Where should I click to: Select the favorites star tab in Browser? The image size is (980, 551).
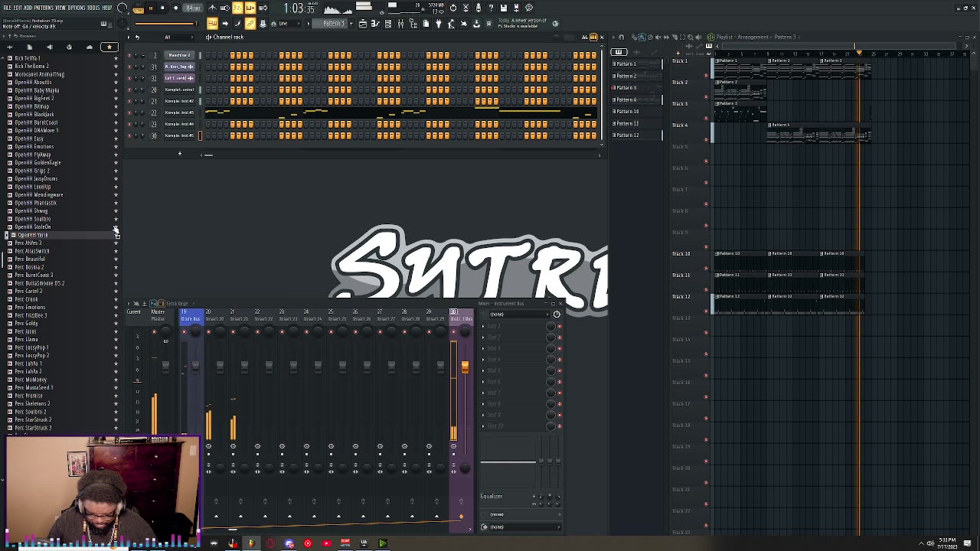[x=109, y=47]
